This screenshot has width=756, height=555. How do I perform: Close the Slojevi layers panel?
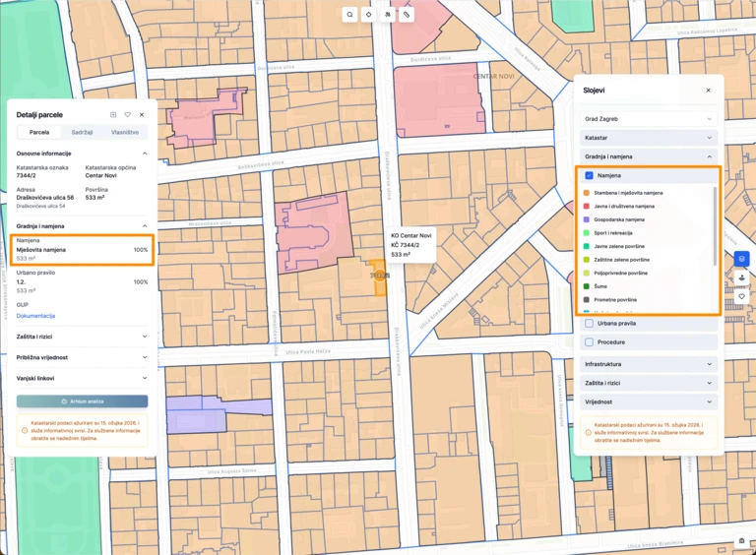[708, 90]
